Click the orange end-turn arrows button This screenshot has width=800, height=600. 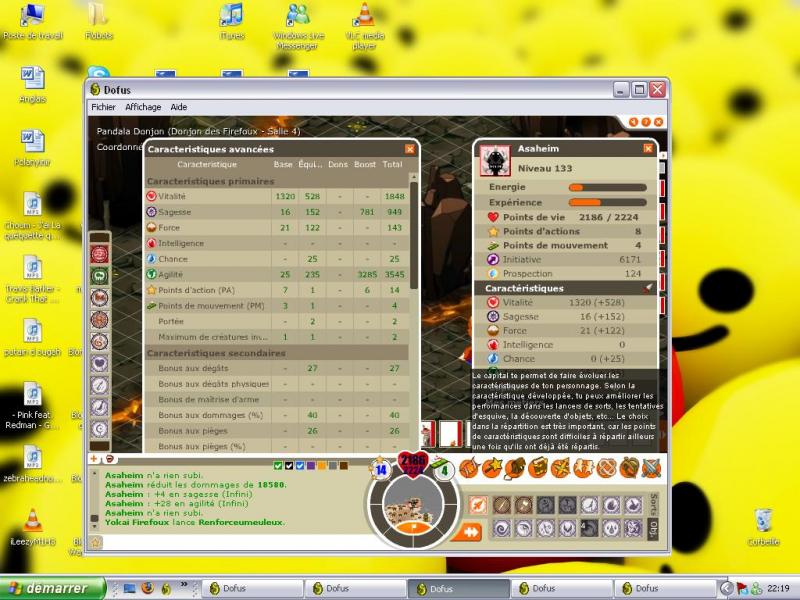click(x=469, y=532)
